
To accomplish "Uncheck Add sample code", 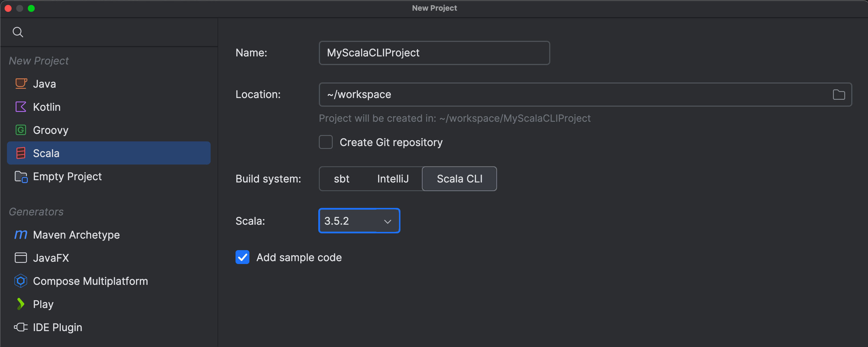I will point(242,257).
